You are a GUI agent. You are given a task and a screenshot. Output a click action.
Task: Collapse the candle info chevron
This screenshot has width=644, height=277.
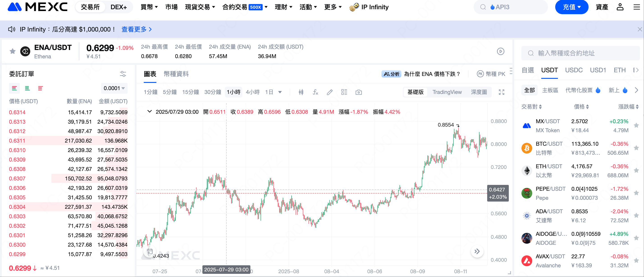pos(149,111)
